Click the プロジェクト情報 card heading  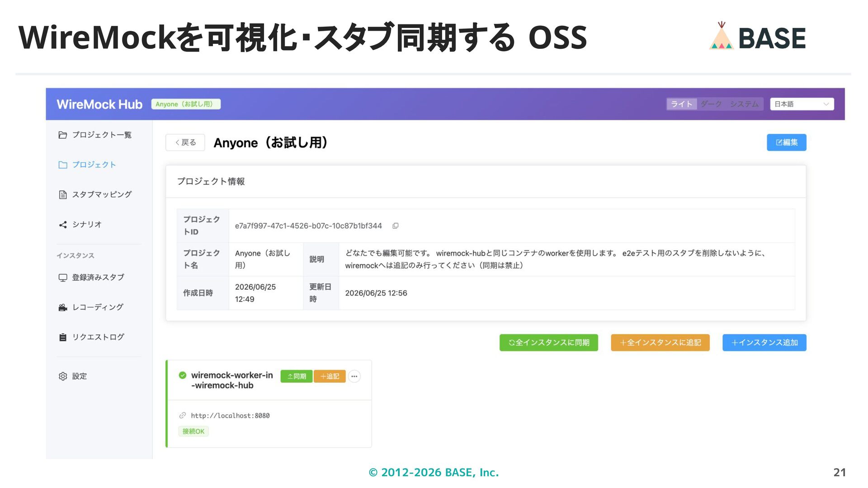pos(211,182)
